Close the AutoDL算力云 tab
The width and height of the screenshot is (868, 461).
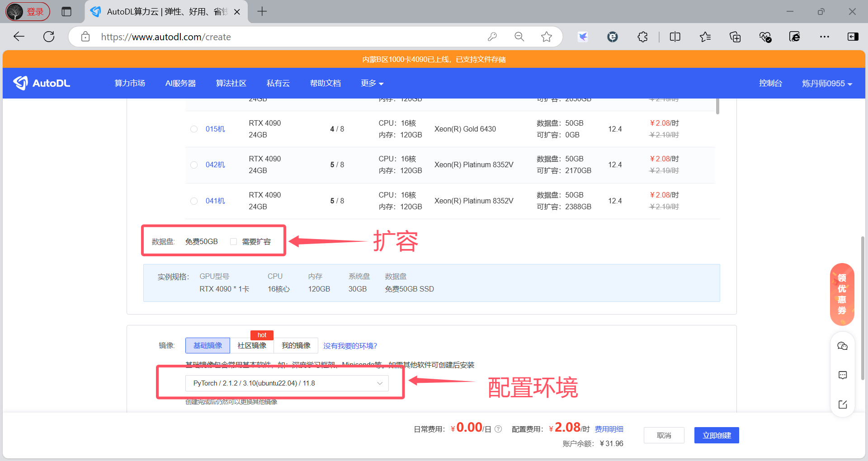click(237, 12)
